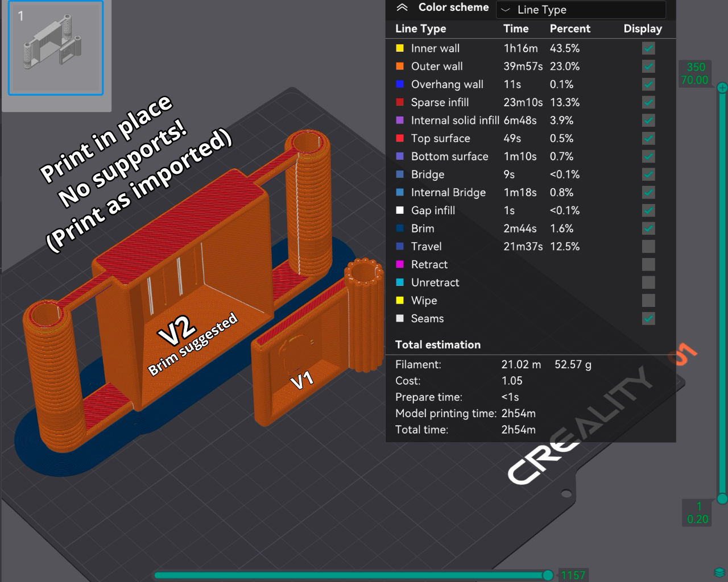Click the blue Overhang wall color swatch
Image resolution: width=728 pixels, height=582 pixels.
(x=400, y=85)
